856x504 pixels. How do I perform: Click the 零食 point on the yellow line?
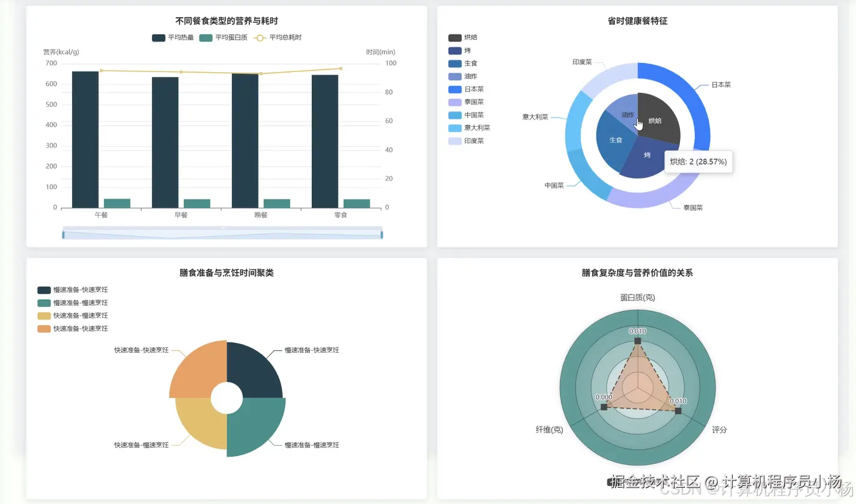click(x=341, y=68)
